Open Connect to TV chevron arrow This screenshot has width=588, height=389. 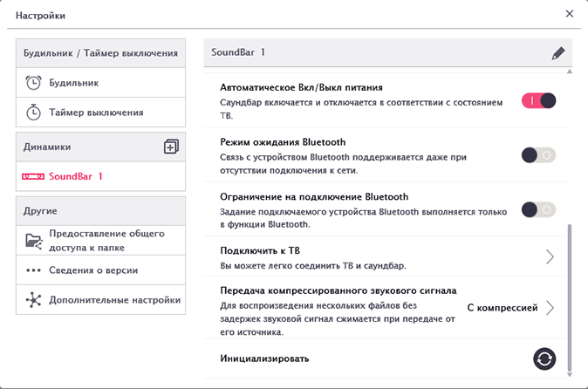(x=550, y=256)
